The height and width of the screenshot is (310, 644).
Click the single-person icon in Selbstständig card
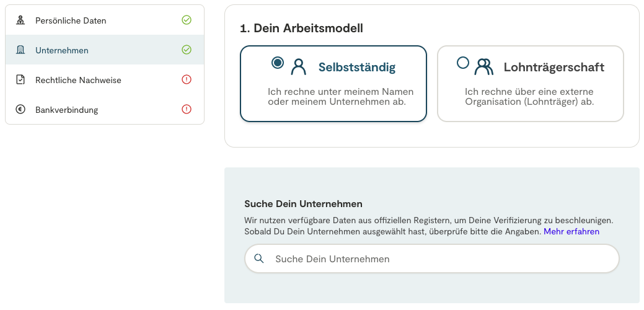pyautogui.click(x=299, y=66)
